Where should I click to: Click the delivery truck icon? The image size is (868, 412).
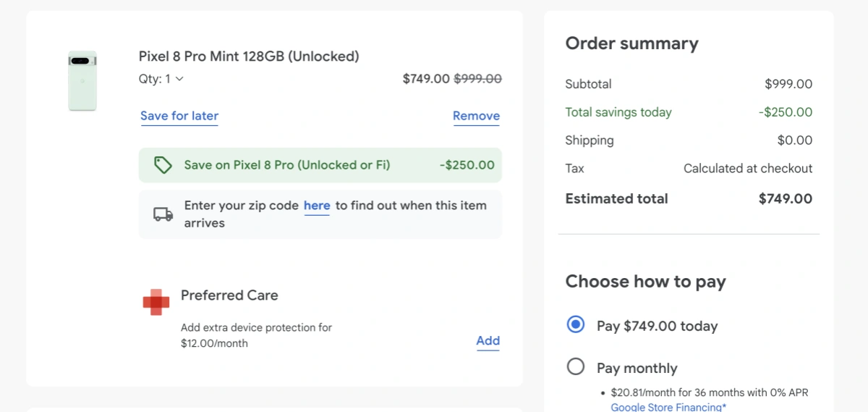[163, 214]
